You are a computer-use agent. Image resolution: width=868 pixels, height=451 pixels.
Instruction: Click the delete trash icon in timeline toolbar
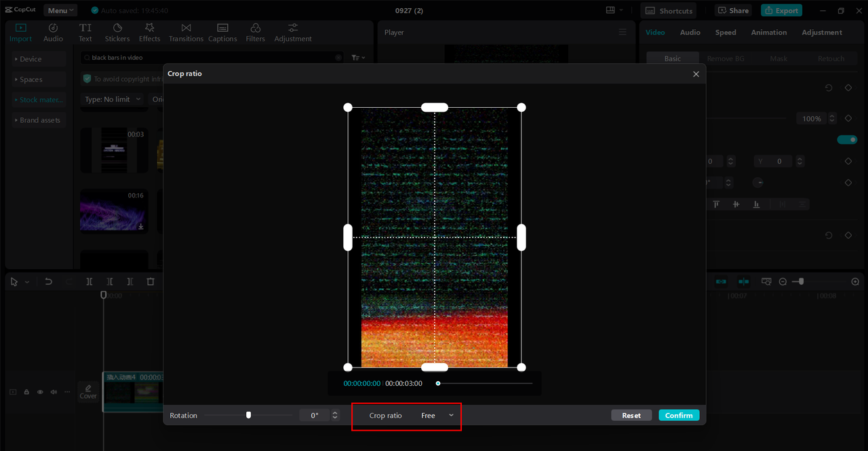[151, 281]
